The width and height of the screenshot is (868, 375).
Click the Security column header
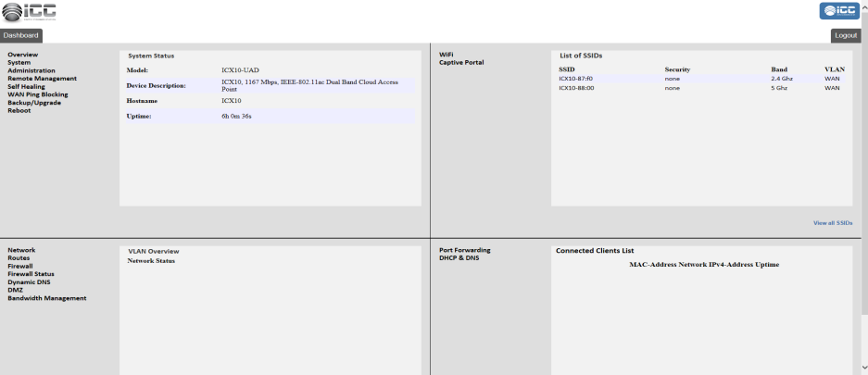pyautogui.click(x=677, y=69)
